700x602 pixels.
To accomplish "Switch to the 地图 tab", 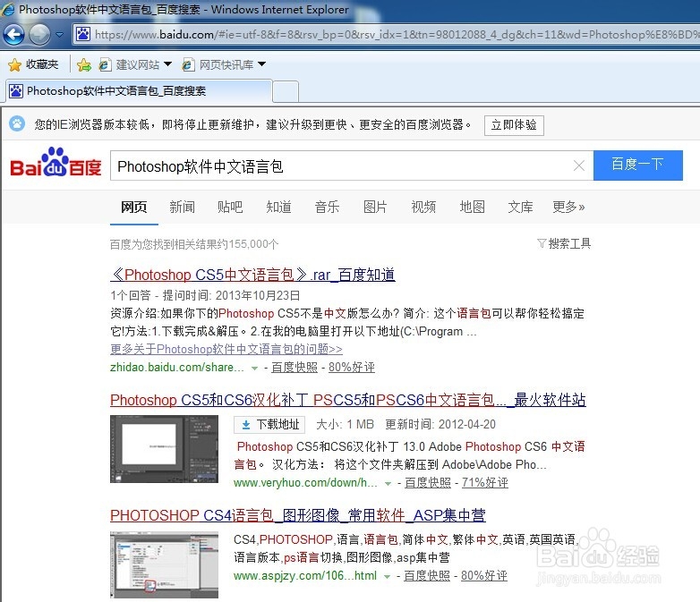I will (472, 207).
